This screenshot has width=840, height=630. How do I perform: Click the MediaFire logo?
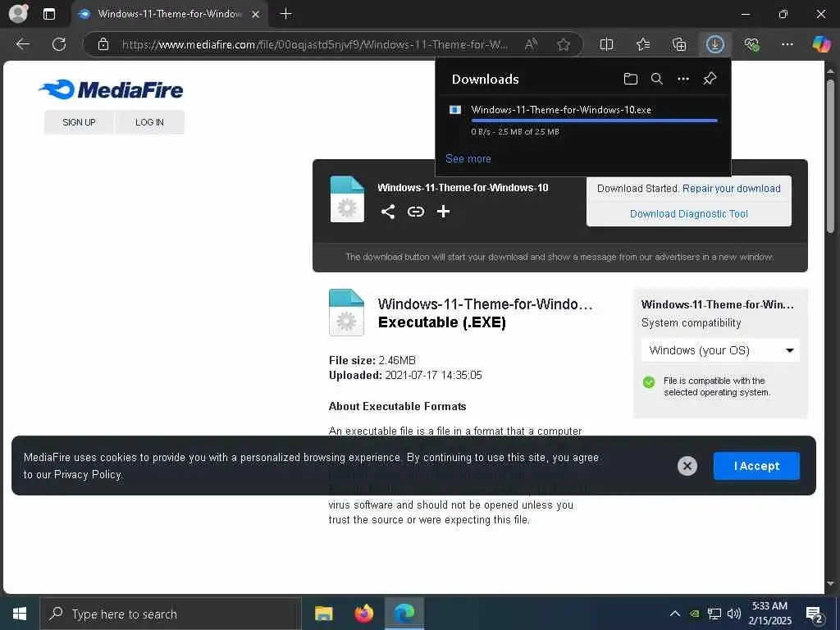tap(111, 89)
